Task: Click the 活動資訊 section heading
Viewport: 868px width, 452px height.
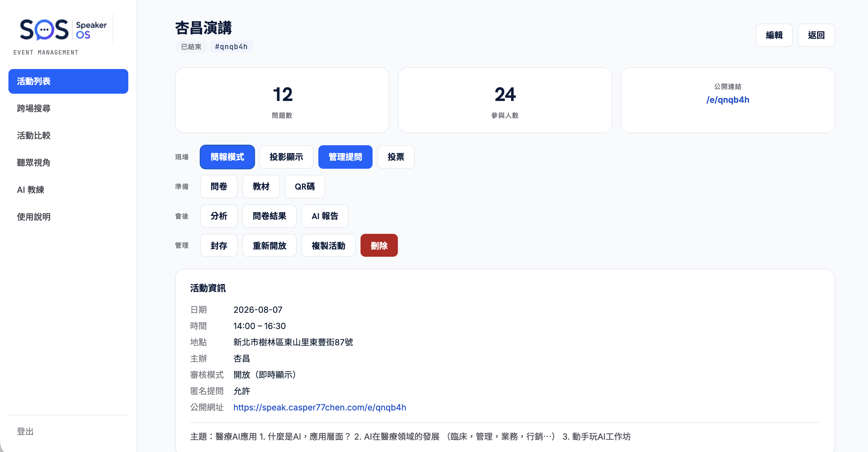Action: 208,288
